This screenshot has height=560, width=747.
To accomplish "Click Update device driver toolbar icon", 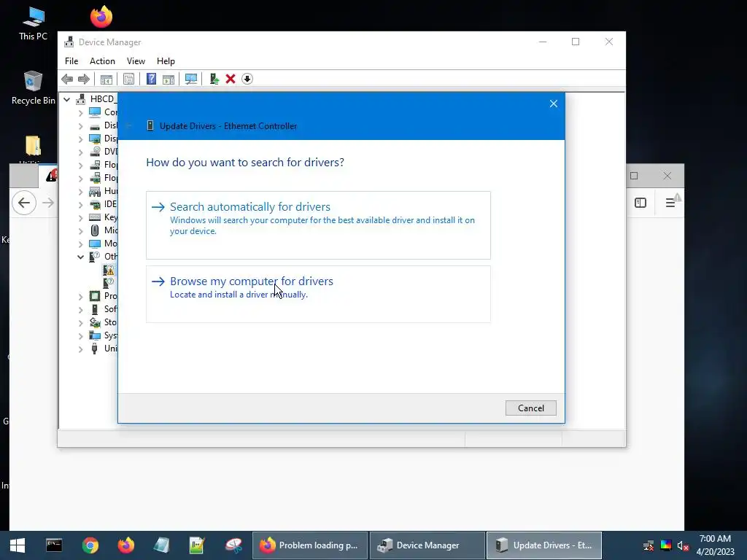I will 214,79.
